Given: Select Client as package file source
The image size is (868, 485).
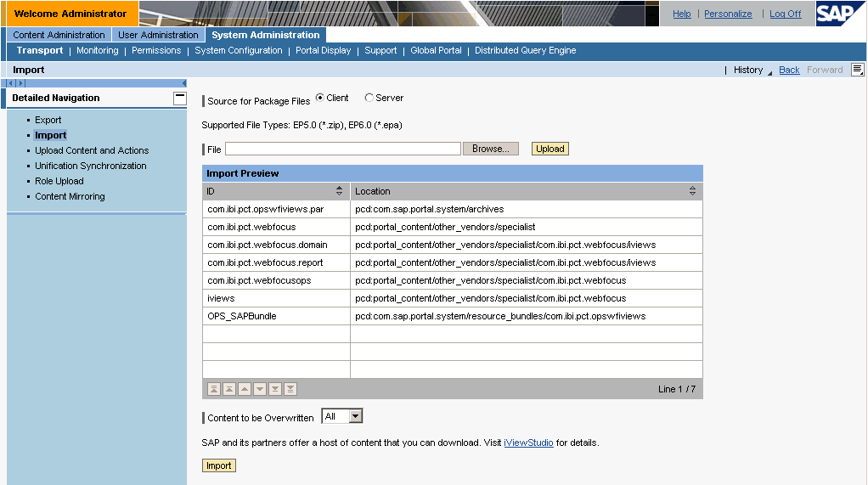Looking at the screenshot, I should [320, 98].
